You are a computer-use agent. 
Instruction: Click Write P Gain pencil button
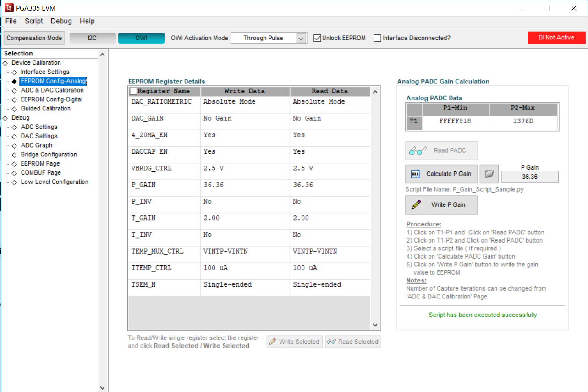coord(441,205)
